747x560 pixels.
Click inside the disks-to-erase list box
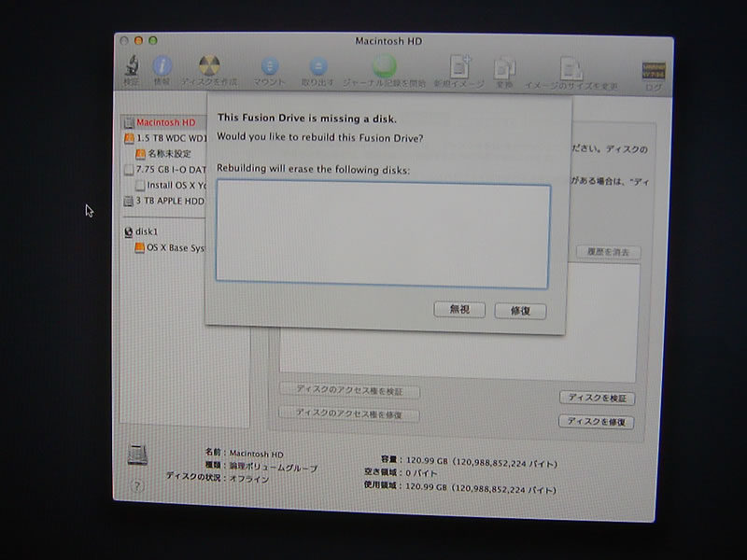(383, 234)
